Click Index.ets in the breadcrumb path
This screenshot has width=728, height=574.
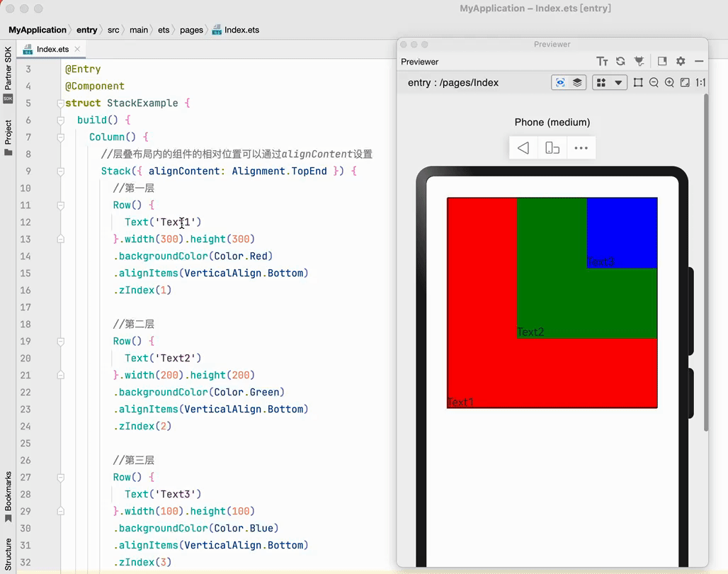(236, 30)
